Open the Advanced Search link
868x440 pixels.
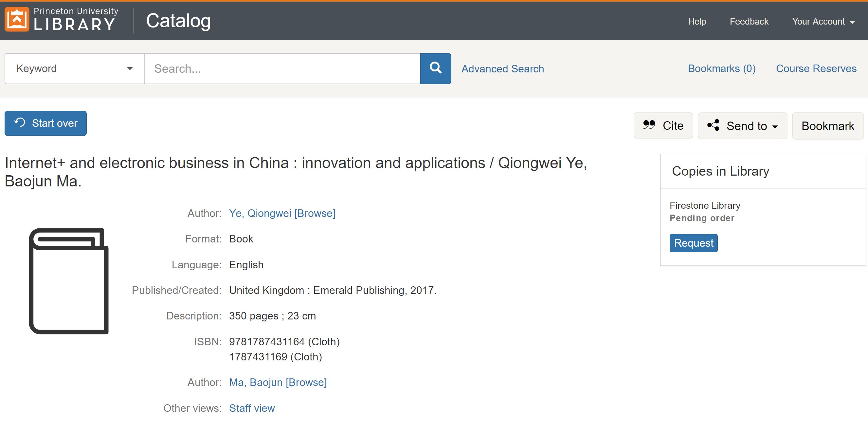click(502, 69)
